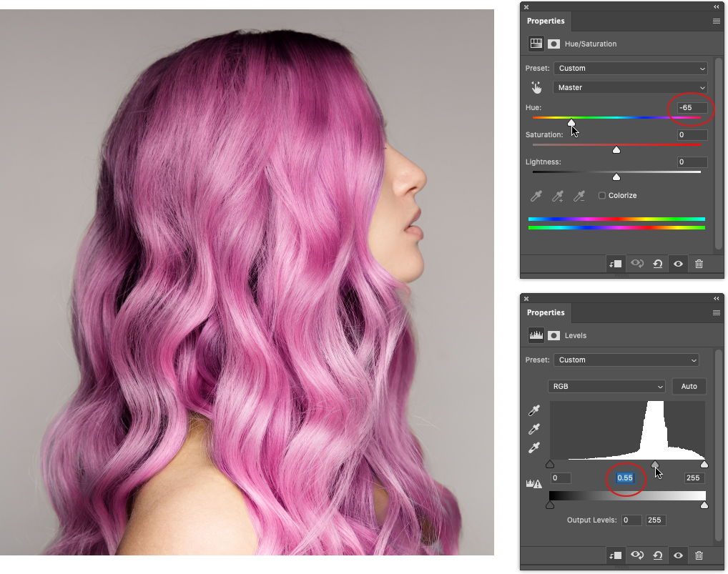728x574 pixels.
Task: Select Properties tab in Hue/Saturation panel
Action: tap(546, 21)
